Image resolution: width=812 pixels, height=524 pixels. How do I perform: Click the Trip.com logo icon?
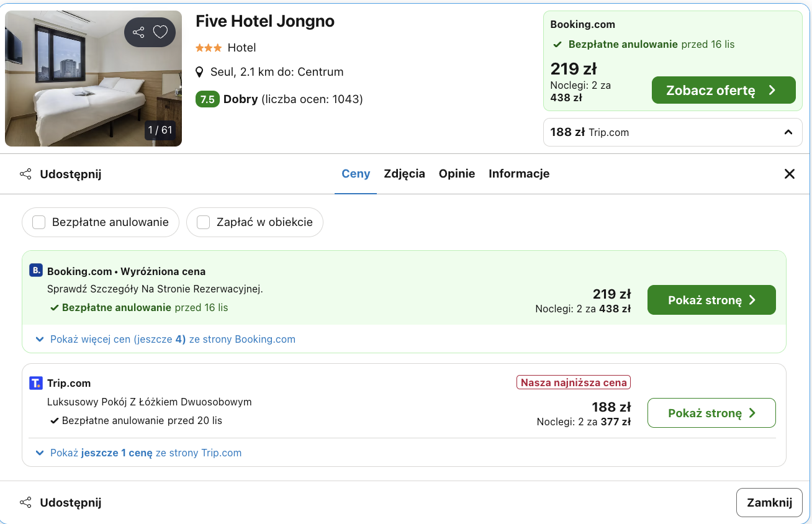point(36,383)
